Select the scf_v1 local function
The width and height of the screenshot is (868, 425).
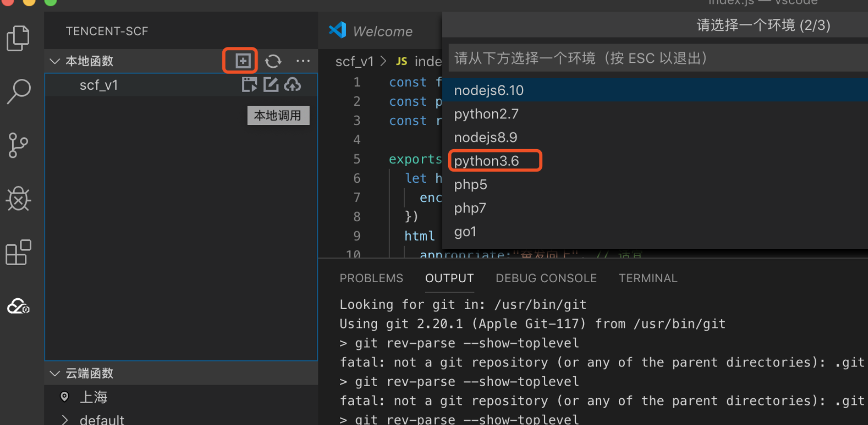point(181,85)
